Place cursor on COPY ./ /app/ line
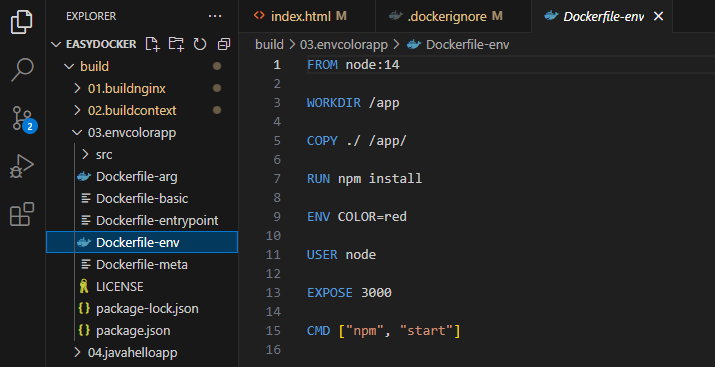This screenshot has height=367, width=715. coord(357,141)
